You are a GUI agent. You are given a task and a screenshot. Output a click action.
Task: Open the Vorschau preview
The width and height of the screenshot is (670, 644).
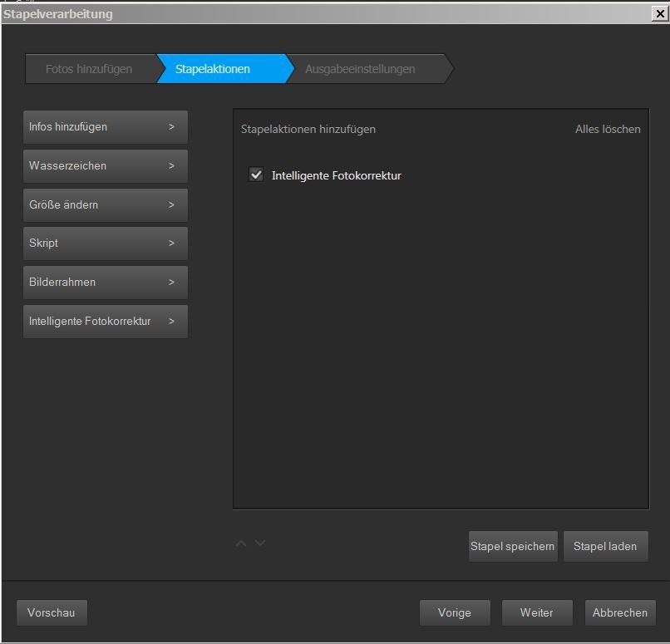click(x=52, y=613)
